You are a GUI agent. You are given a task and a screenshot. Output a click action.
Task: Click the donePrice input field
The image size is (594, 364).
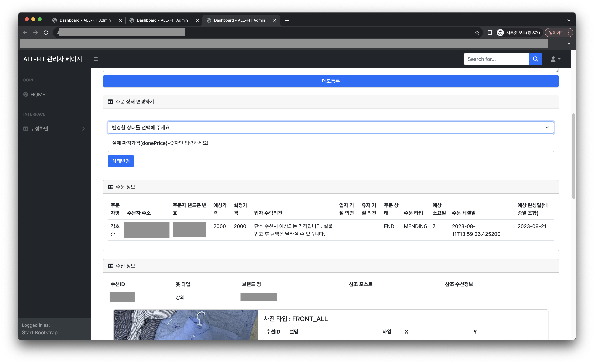point(331,143)
